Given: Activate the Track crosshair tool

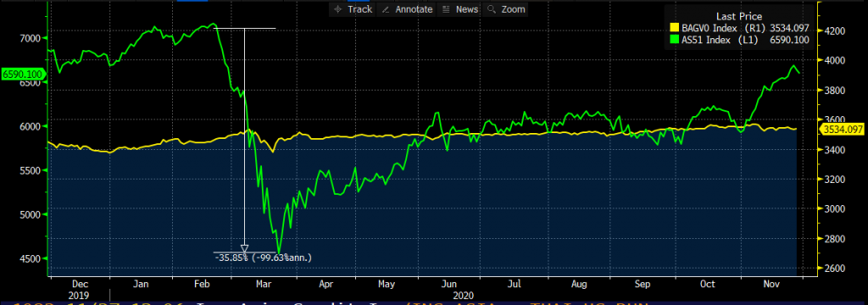Looking at the screenshot, I should (x=352, y=9).
